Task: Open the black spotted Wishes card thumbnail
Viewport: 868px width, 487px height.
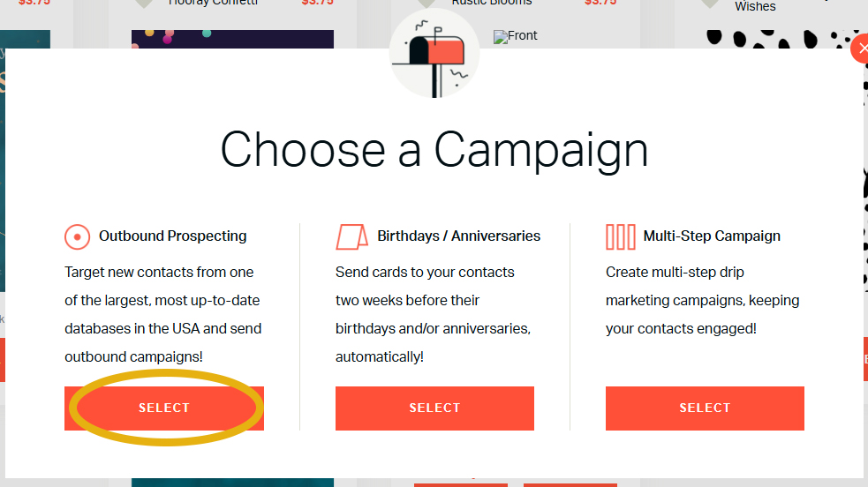Action: tap(777, 39)
